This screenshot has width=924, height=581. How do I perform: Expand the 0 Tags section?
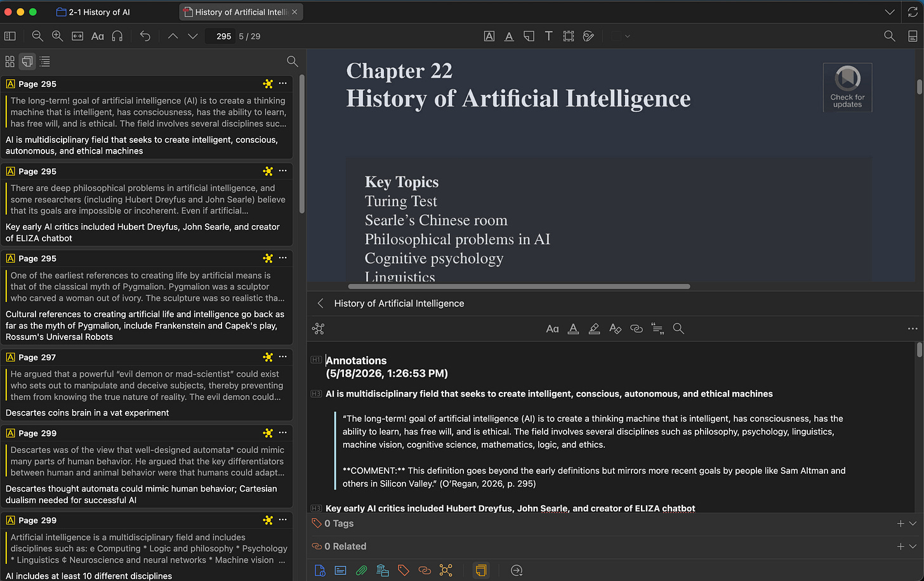point(913,523)
